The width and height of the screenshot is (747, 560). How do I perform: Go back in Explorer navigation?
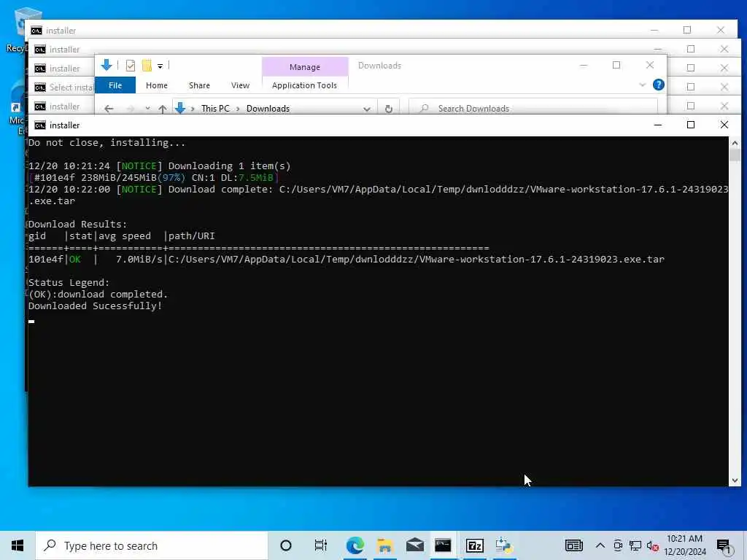pos(109,109)
